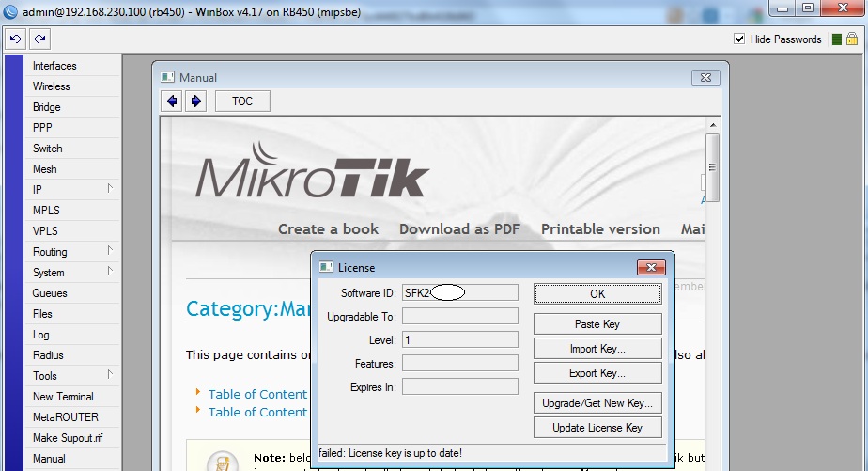Open the Files menu item
Image resolution: width=868 pixels, height=471 pixels.
(x=72, y=314)
